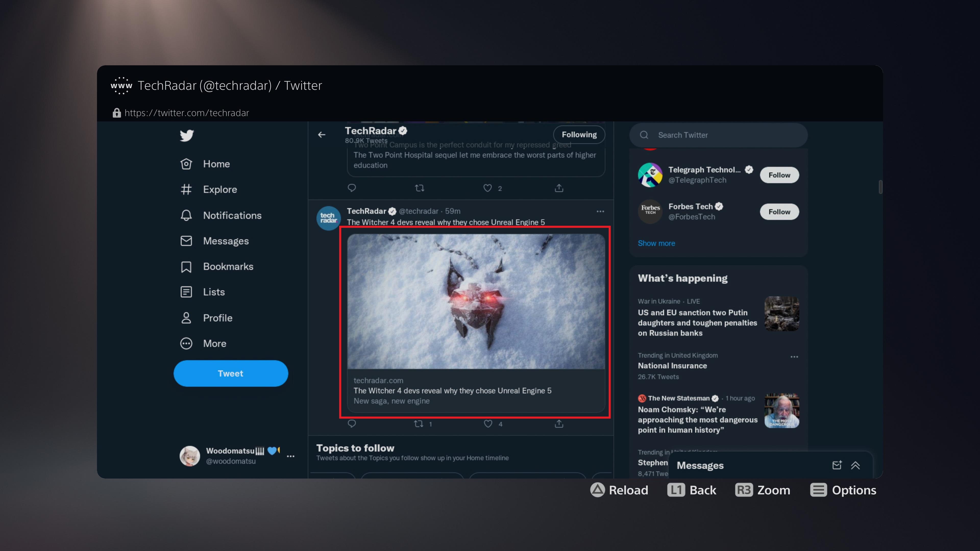Click the Noam Chomsky story thumbnail
The image size is (980, 551).
pos(782,411)
